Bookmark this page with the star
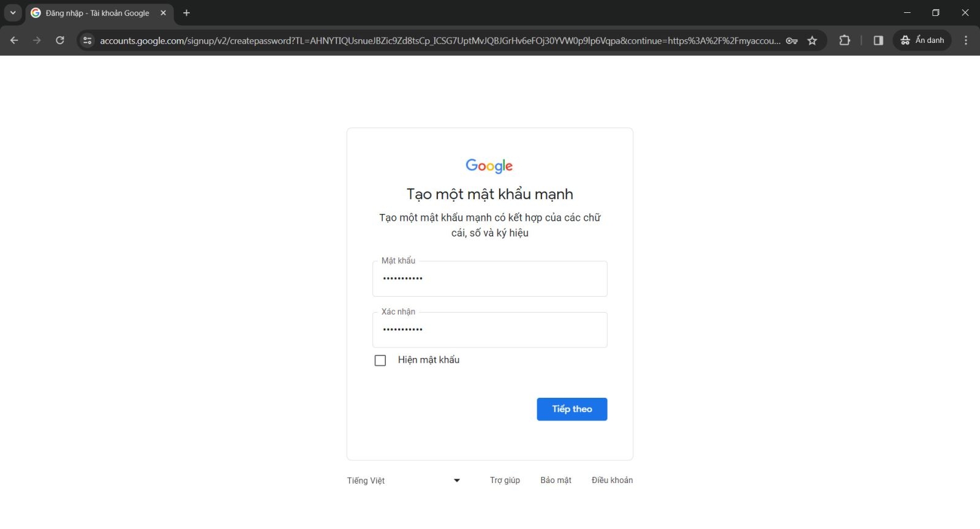Image resolution: width=980 pixels, height=529 pixels. click(x=812, y=40)
